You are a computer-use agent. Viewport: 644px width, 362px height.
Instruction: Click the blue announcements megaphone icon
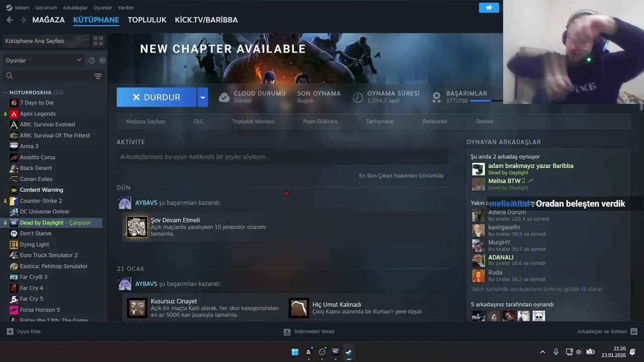click(x=489, y=8)
